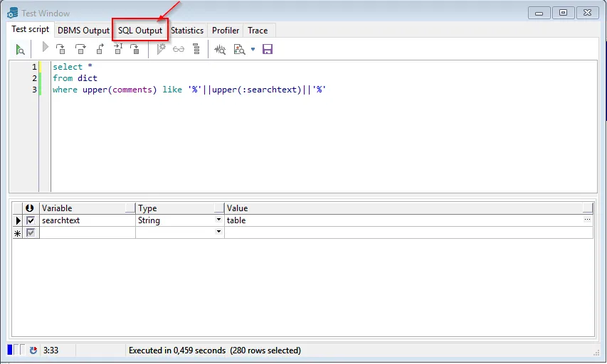Click the 'searchtext' variable name cell
The height and width of the screenshot is (364, 607).
88,220
